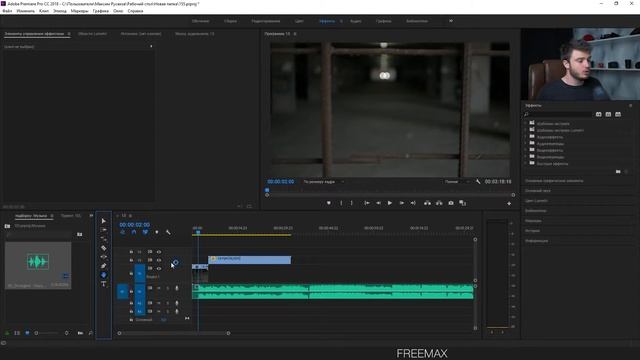Open playback resolution dropdown 'Полное'
Image resolution: width=640 pixels, height=360 pixels.
click(x=456, y=182)
